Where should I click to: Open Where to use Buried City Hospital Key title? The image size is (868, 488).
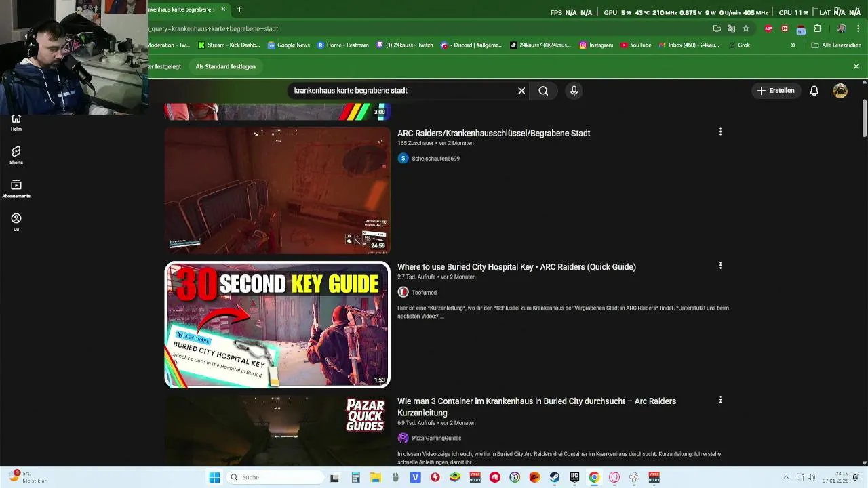click(x=517, y=267)
